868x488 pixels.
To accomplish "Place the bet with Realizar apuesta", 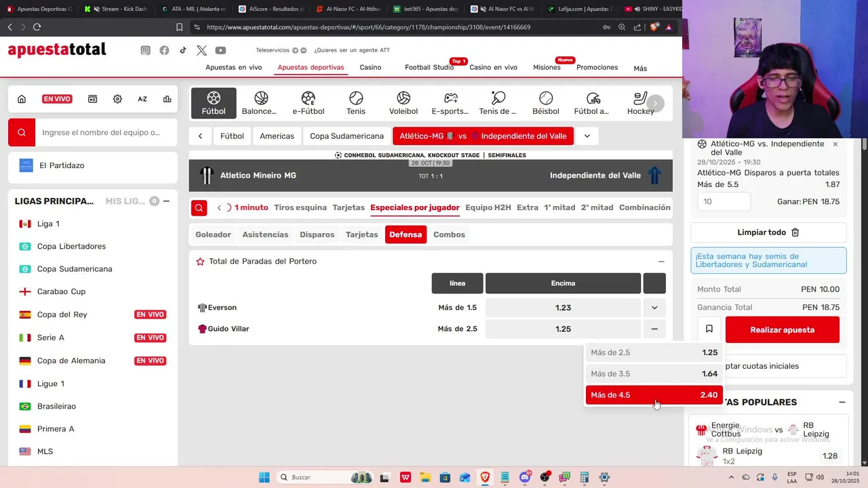I will (x=783, y=330).
